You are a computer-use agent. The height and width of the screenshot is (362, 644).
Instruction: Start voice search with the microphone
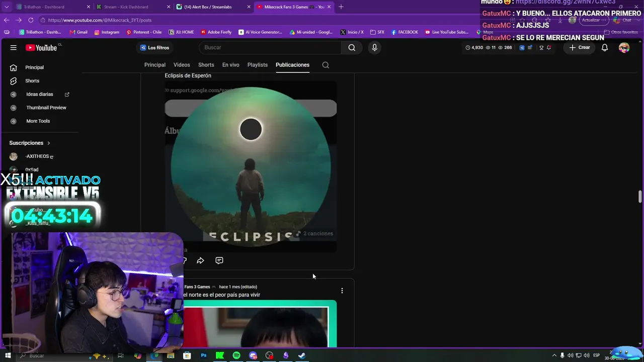click(x=374, y=48)
